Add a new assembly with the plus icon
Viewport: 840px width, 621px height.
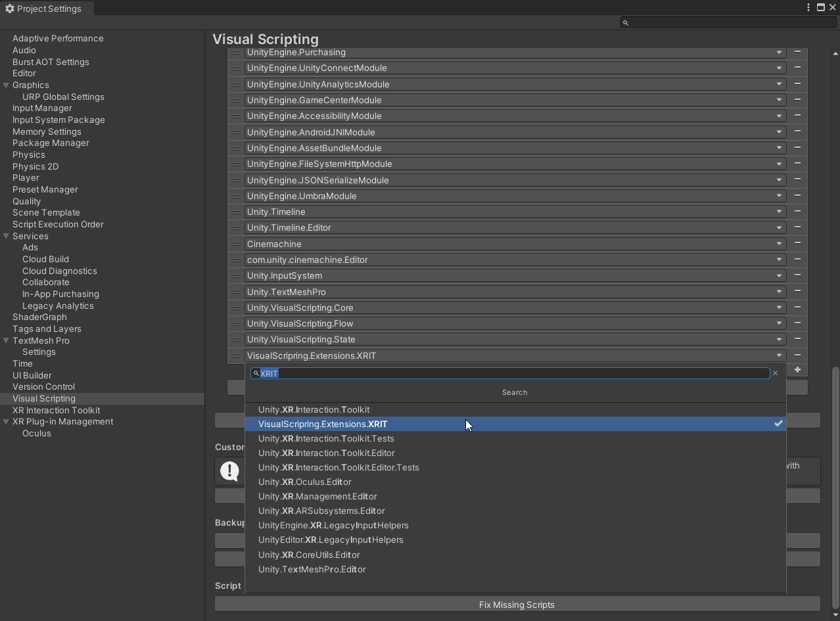click(x=797, y=370)
